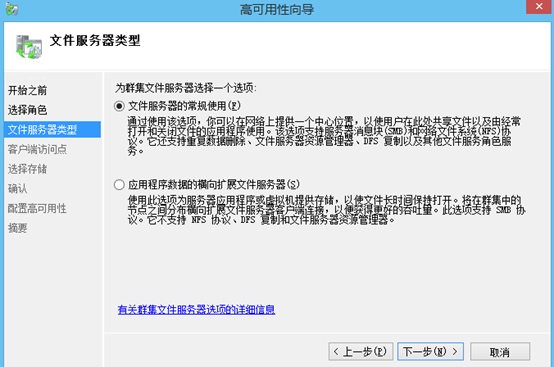Click 选择存储 step in sidebar
The width and height of the screenshot is (554, 367).
click(x=27, y=169)
